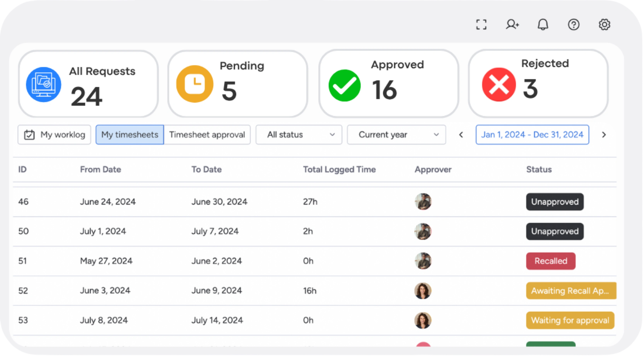The image size is (644, 357).
Task: Select the Pending card
Action: [237, 84]
